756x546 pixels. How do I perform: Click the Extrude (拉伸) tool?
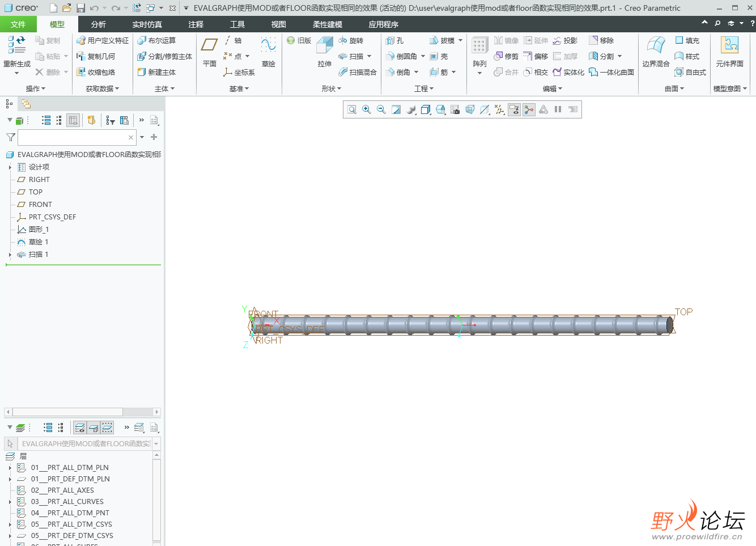325,52
